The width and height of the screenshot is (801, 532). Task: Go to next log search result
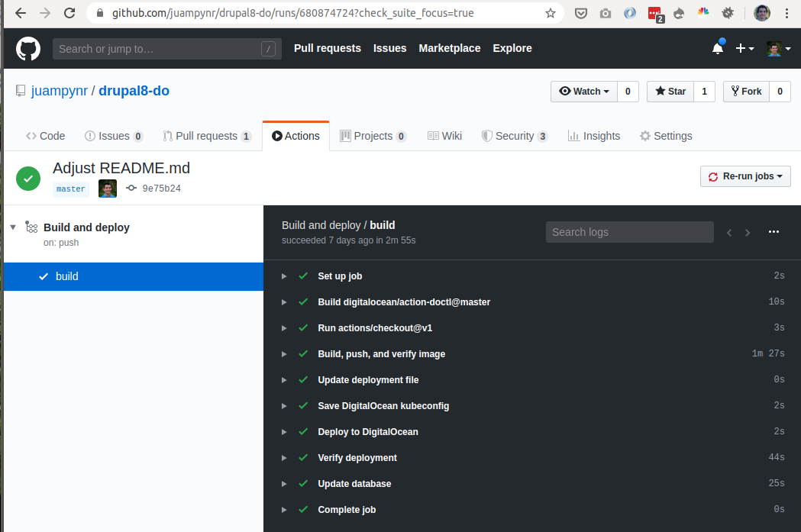(748, 233)
